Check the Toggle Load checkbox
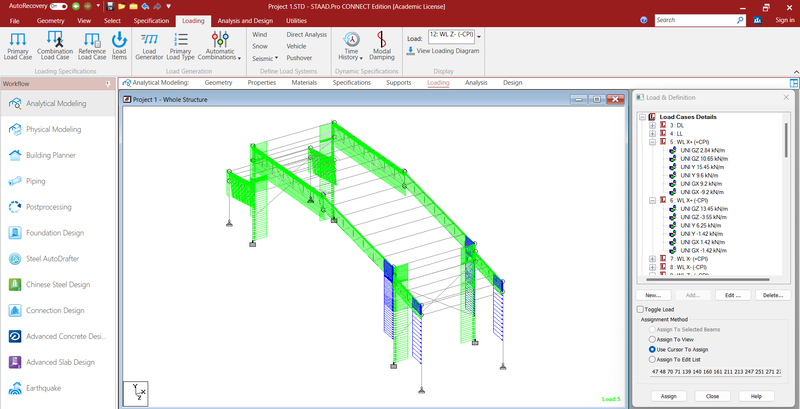This screenshot has height=409, width=800. [640, 310]
